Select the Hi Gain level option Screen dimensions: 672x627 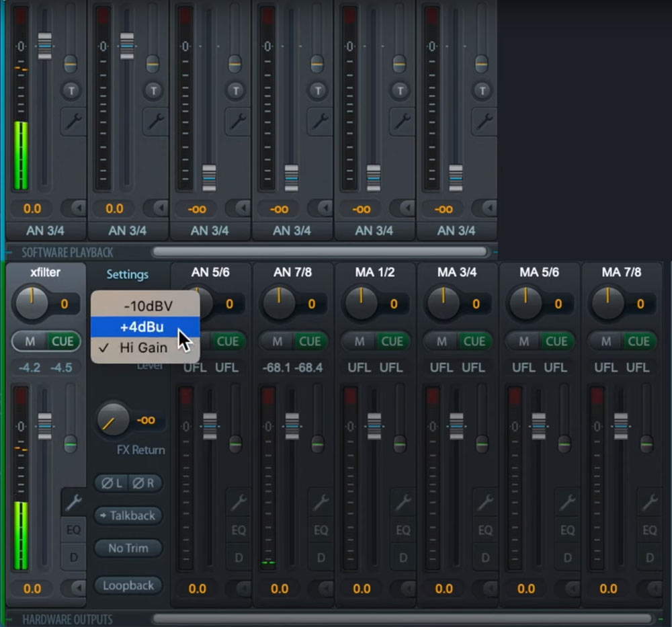coord(145,347)
